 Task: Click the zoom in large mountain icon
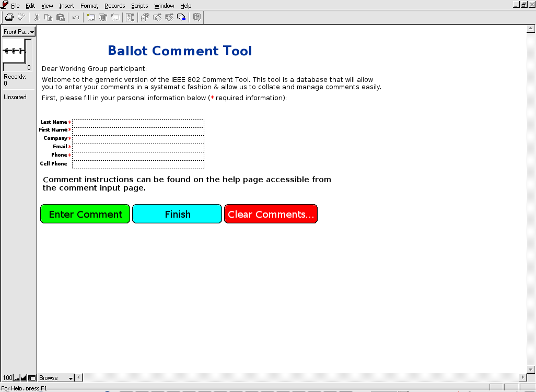pyautogui.click(x=24, y=378)
